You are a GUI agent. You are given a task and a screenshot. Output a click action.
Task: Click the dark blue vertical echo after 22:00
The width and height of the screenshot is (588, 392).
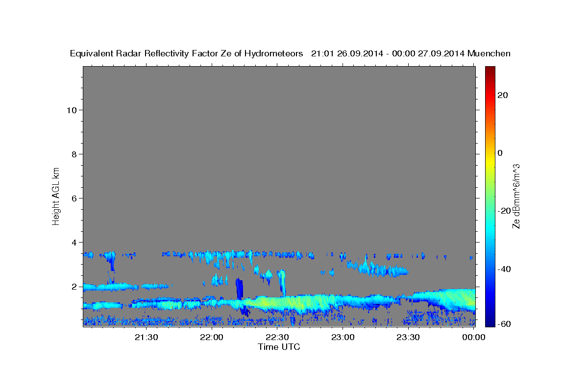pyautogui.click(x=239, y=289)
